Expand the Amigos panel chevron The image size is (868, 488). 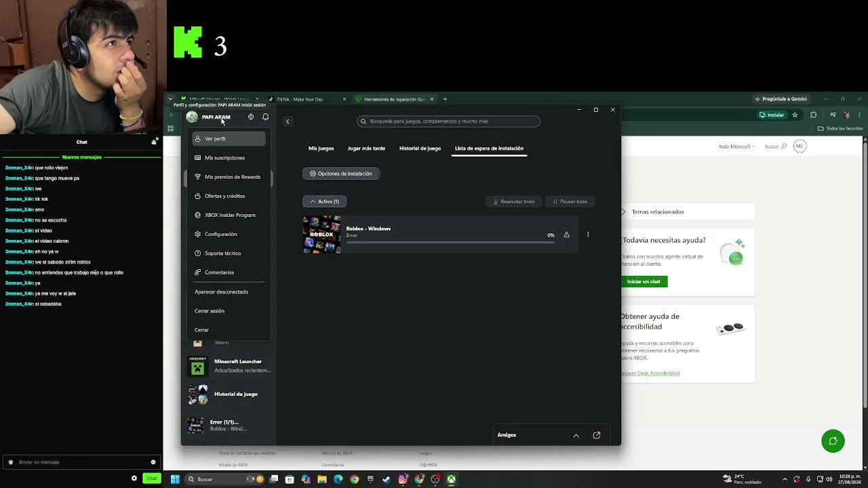[x=576, y=435]
